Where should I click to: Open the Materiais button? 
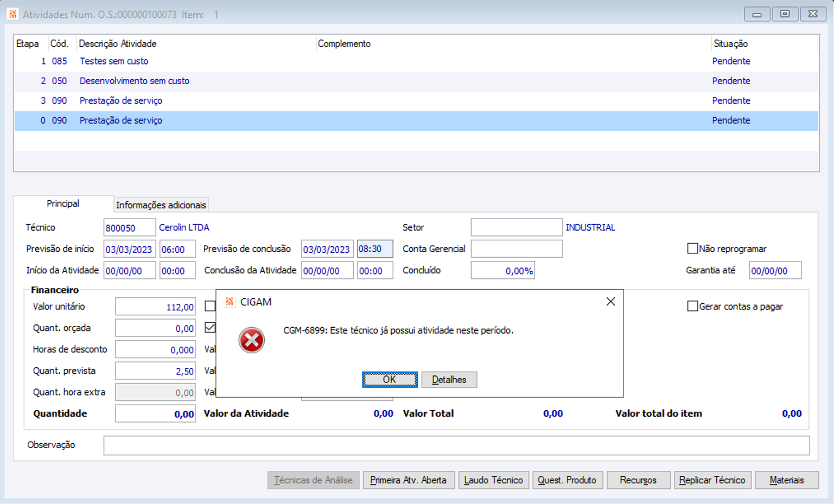tap(787, 480)
